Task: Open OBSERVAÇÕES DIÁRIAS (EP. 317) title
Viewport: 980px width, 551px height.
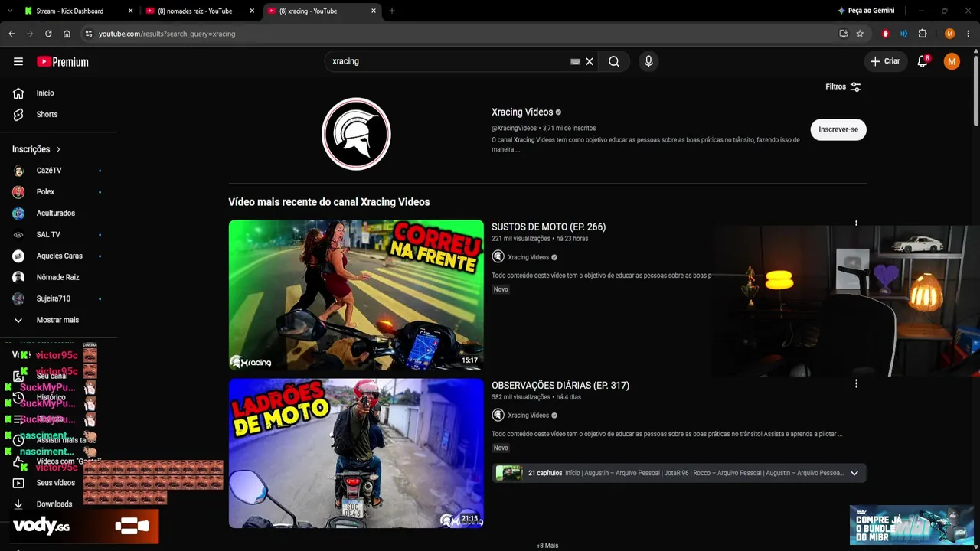Action: 560,386
